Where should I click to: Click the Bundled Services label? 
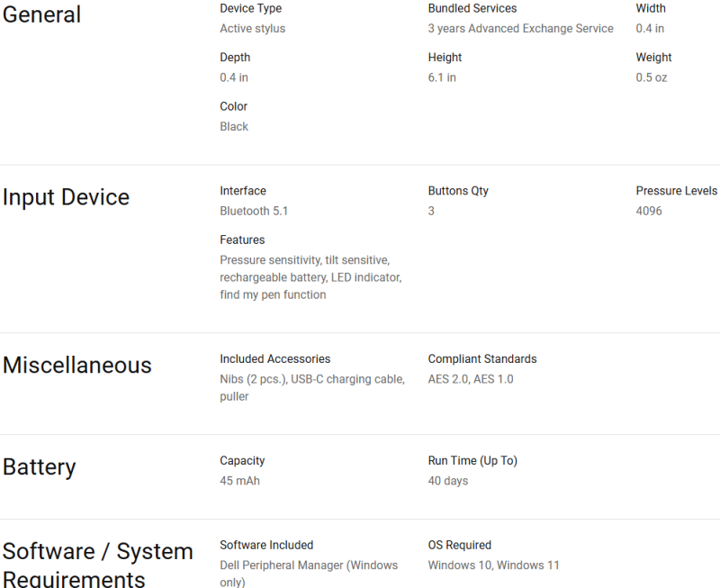click(x=472, y=8)
